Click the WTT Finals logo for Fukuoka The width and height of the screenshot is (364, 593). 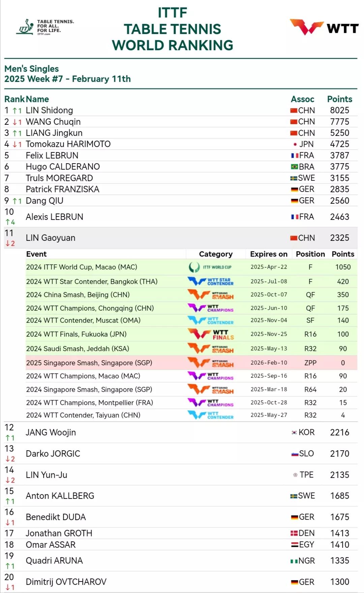pos(210,334)
